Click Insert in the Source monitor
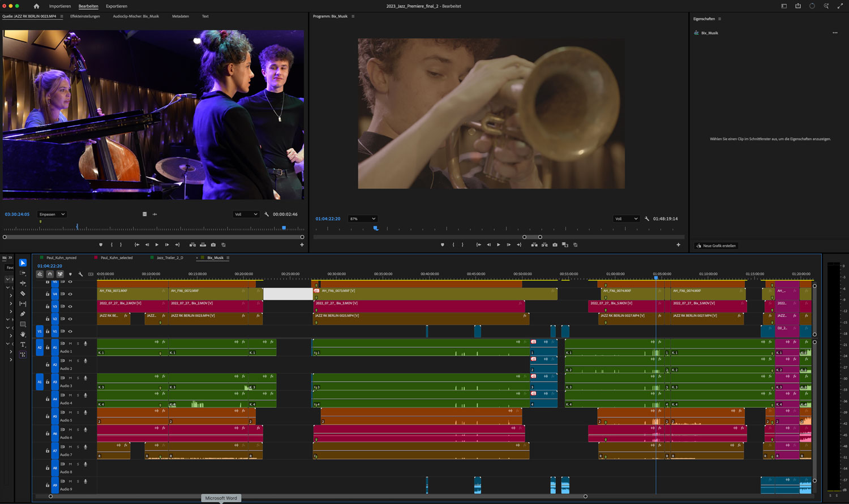The height and width of the screenshot is (504, 849). (192, 245)
